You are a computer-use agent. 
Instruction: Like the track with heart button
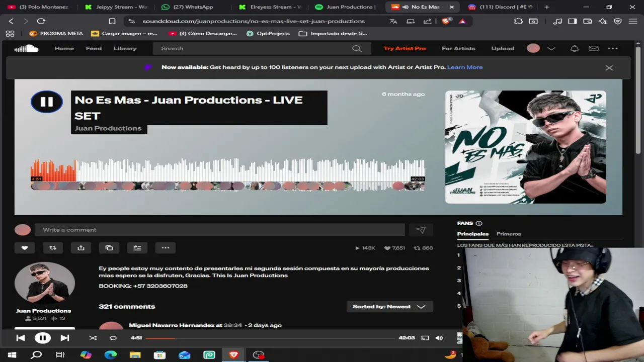click(24, 248)
